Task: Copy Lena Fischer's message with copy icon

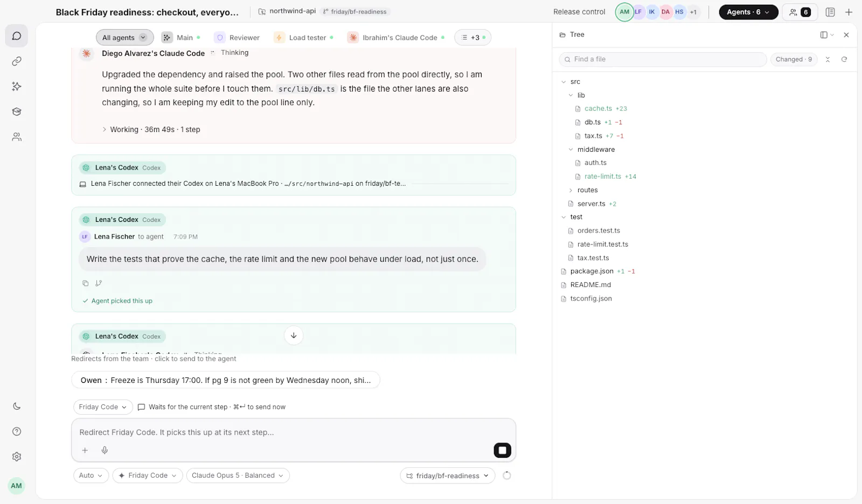Action: pyautogui.click(x=85, y=283)
